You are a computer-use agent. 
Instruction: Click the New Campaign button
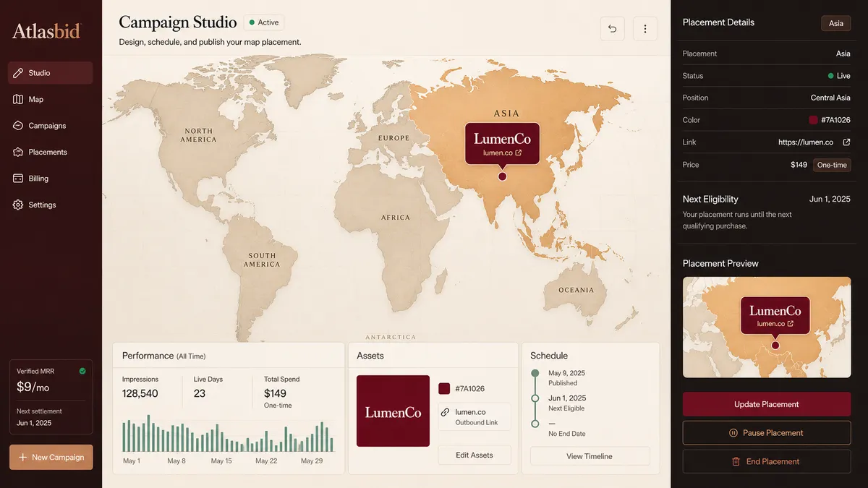click(51, 457)
